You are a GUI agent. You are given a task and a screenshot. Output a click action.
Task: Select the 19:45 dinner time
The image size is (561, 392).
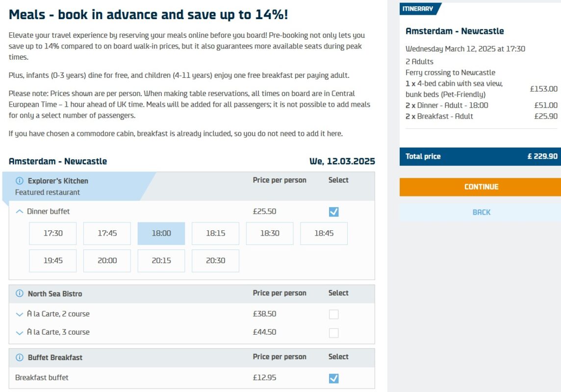click(53, 261)
